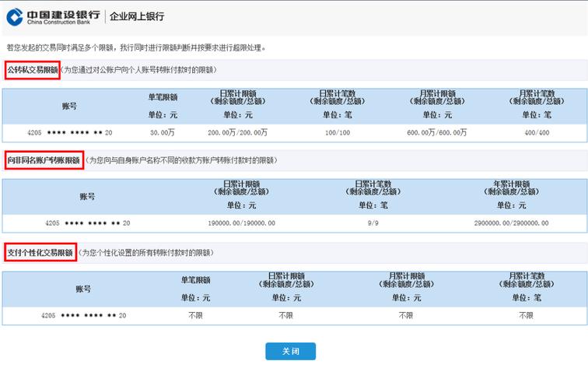Select the 公转私交易限额 section heading
The height and width of the screenshot is (389, 588).
coord(33,70)
